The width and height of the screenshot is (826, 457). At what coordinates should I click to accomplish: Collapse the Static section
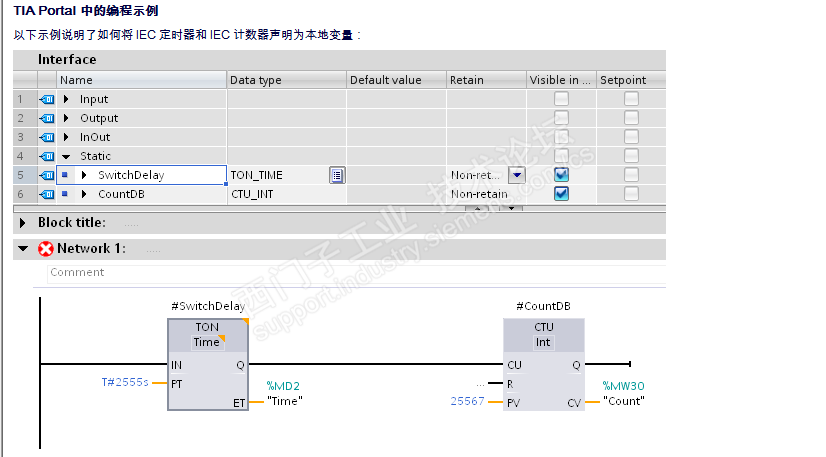coord(66,156)
